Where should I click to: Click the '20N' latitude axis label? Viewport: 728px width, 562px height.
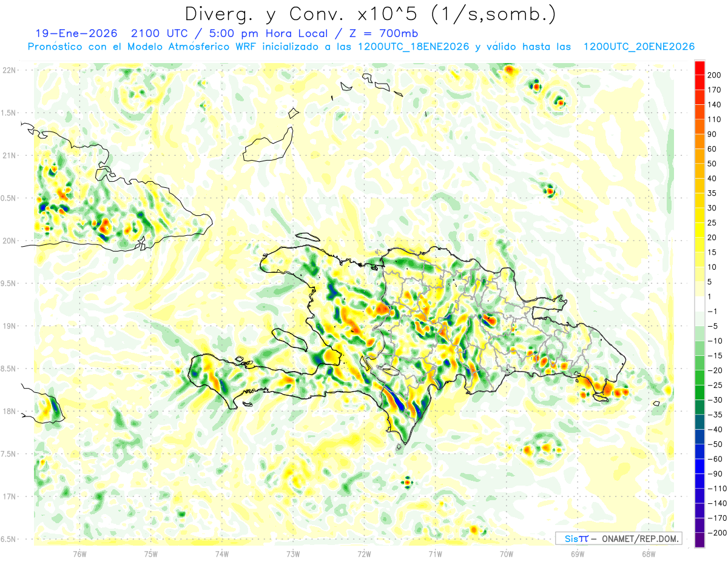tap(9, 241)
